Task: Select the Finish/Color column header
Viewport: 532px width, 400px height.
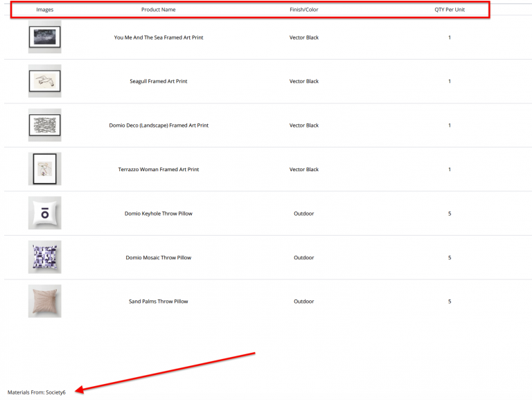Action: click(303, 10)
